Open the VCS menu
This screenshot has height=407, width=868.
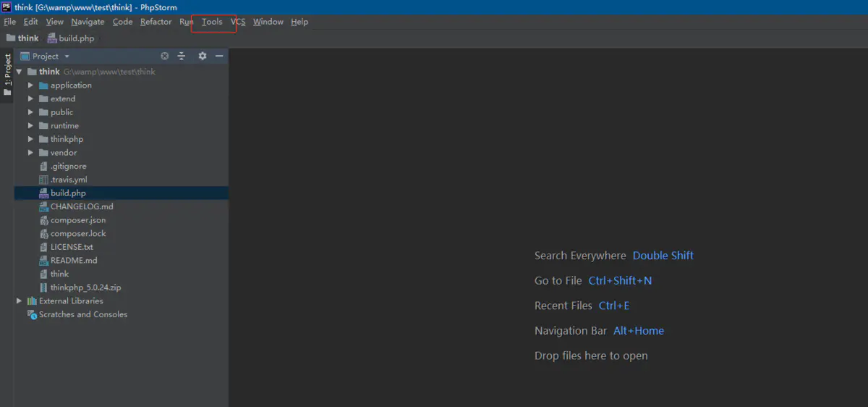(238, 22)
